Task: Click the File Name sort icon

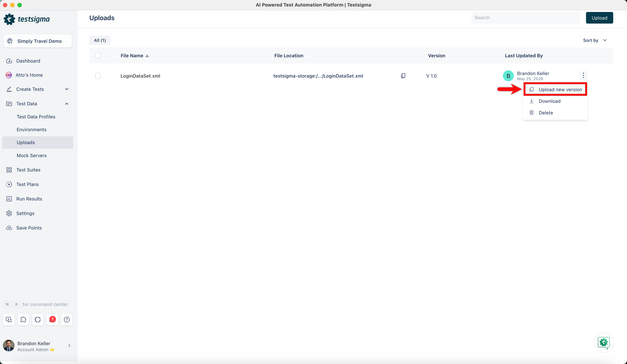Action: 147,56
